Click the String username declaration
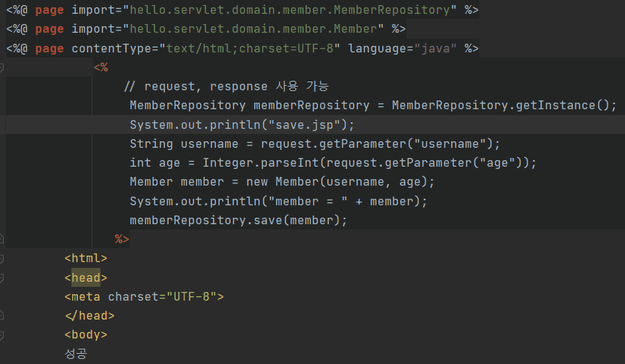 184,143
